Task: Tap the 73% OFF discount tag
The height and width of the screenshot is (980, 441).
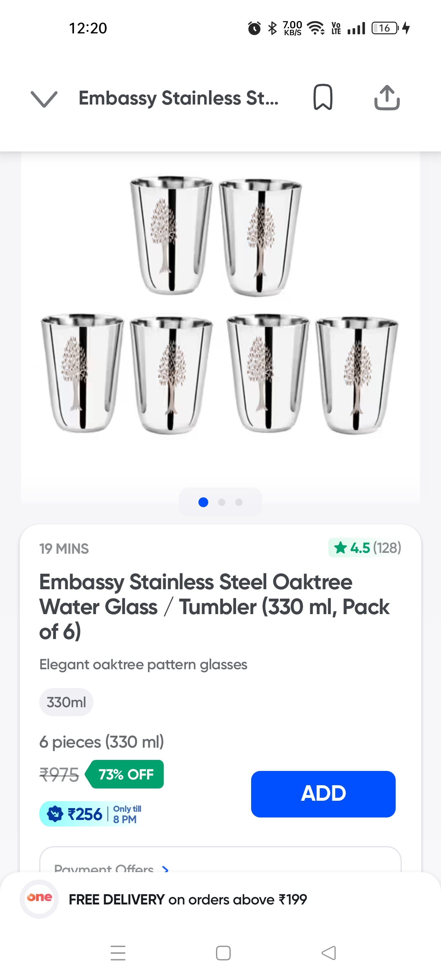Action: [125, 774]
